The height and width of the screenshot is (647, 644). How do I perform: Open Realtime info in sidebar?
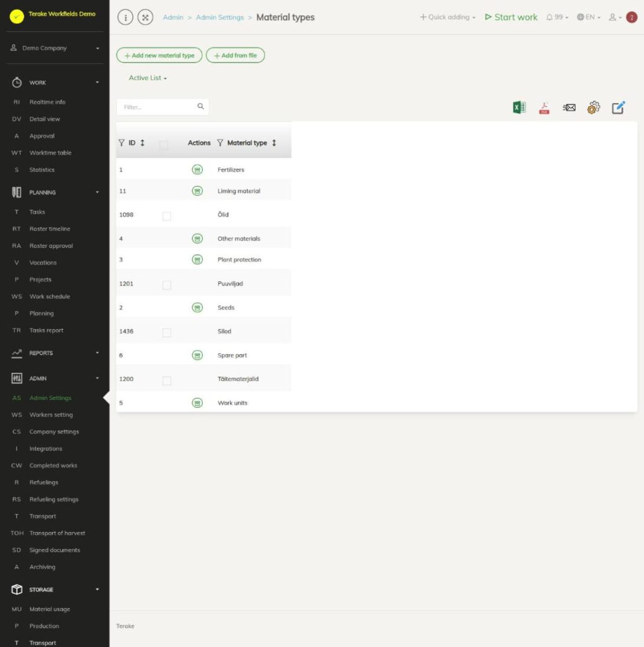coord(47,102)
